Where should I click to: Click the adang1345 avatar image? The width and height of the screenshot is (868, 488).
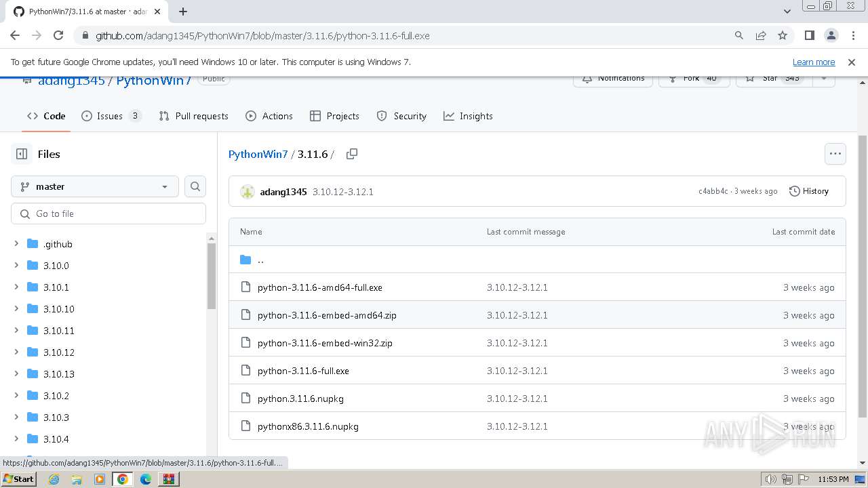pos(248,192)
